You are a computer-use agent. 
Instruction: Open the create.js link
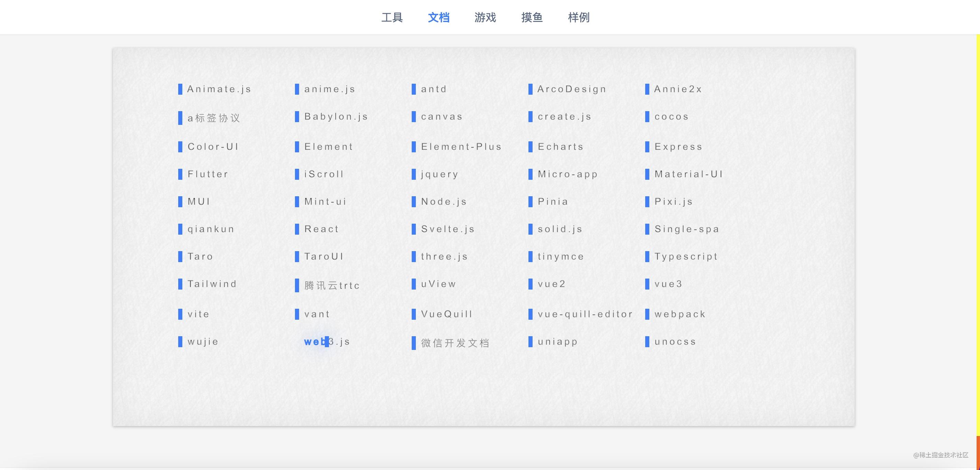click(565, 117)
